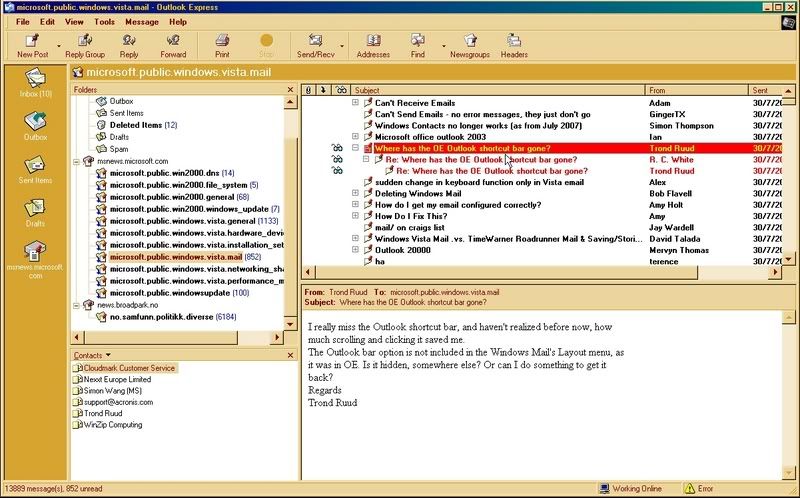Viewport: 800px width, 498px height.
Task: Expand the Deleting Windows Mail thread
Action: [x=355, y=193]
